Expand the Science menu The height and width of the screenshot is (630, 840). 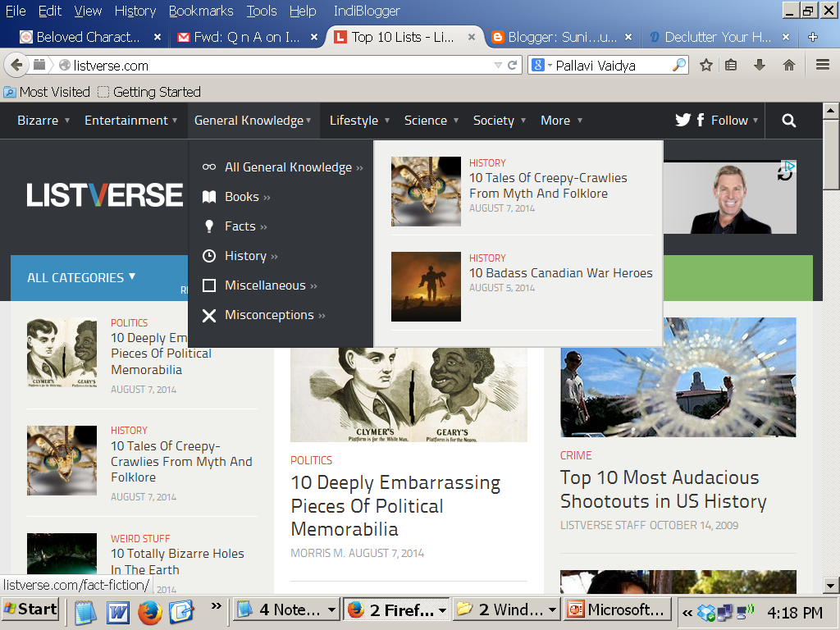tap(431, 121)
